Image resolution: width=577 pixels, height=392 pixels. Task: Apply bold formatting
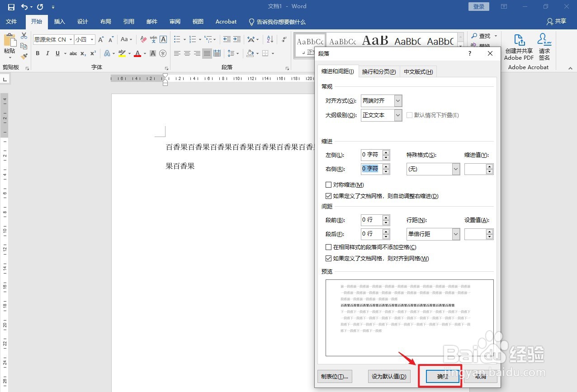(x=38, y=53)
